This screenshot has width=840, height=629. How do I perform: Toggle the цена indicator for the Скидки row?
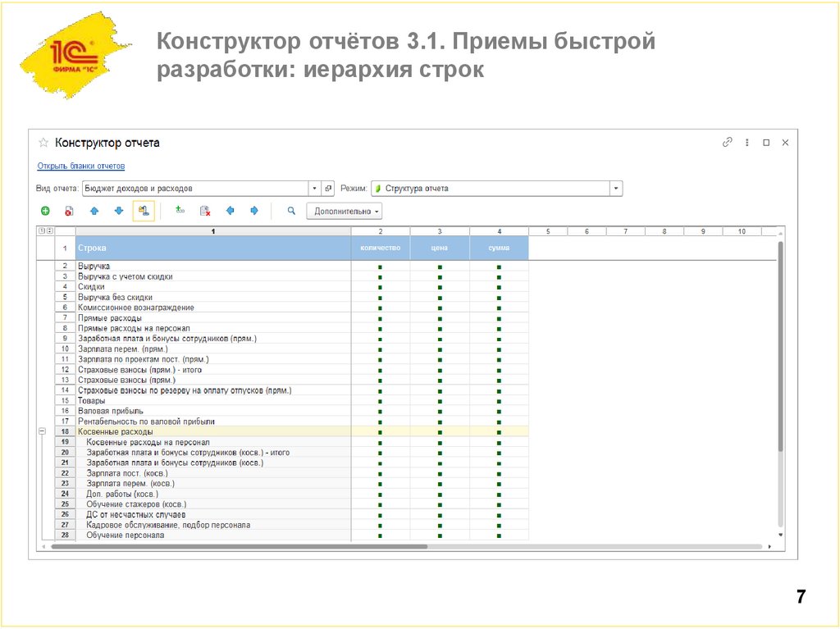(440, 287)
